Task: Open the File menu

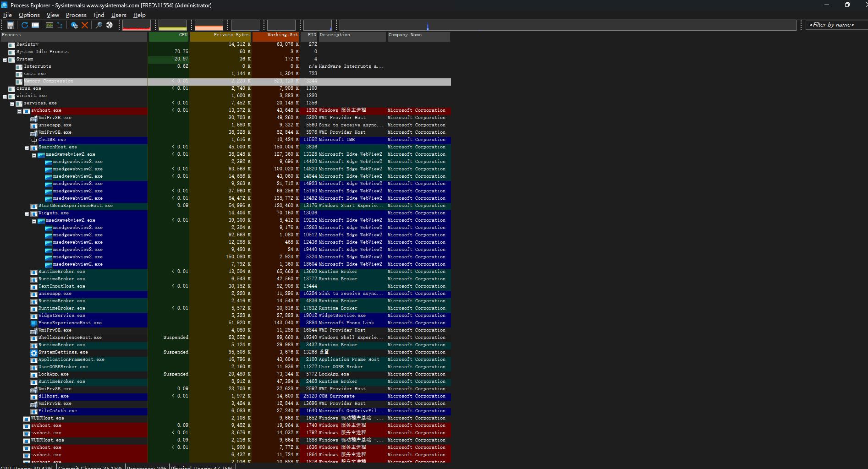Action: [x=8, y=15]
